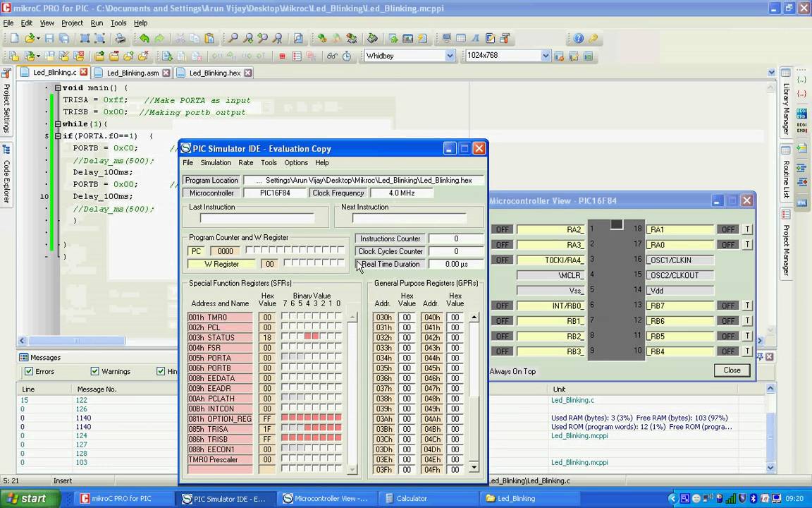Click the italic A font icon
812x508 pixels.
pos(475,38)
